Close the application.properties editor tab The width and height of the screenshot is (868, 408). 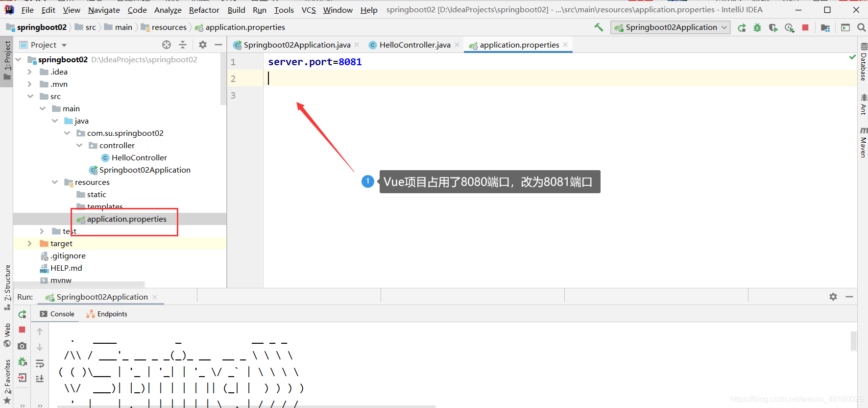click(x=565, y=45)
